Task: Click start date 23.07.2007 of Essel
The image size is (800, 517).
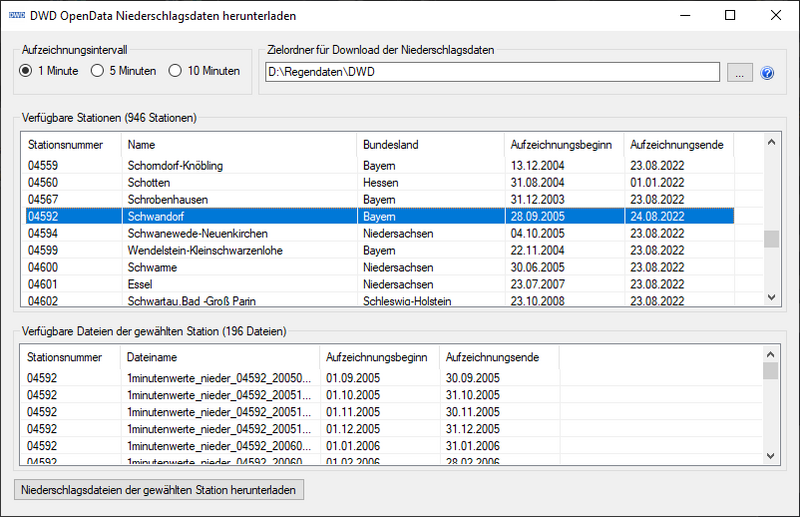Action: (537, 284)
